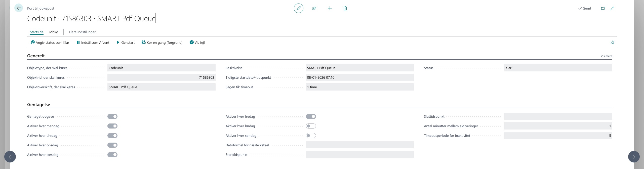Toggle the Gentaget opgave switch
This screenshot has width=644, height=169.
click(x=112, y=116)
